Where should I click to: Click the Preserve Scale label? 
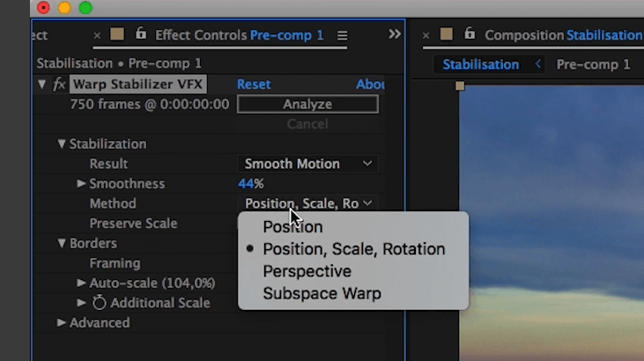point(134,224)
